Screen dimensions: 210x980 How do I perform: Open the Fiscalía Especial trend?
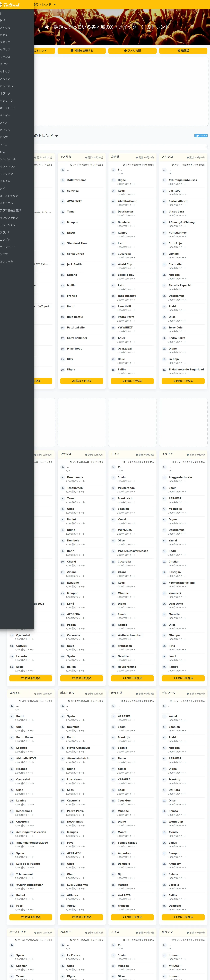point(180,285)
